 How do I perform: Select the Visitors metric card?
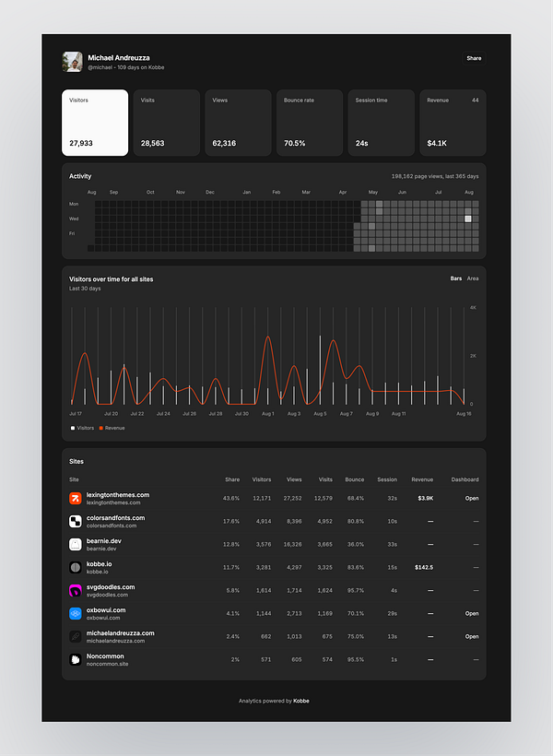[x=95, y=123]
